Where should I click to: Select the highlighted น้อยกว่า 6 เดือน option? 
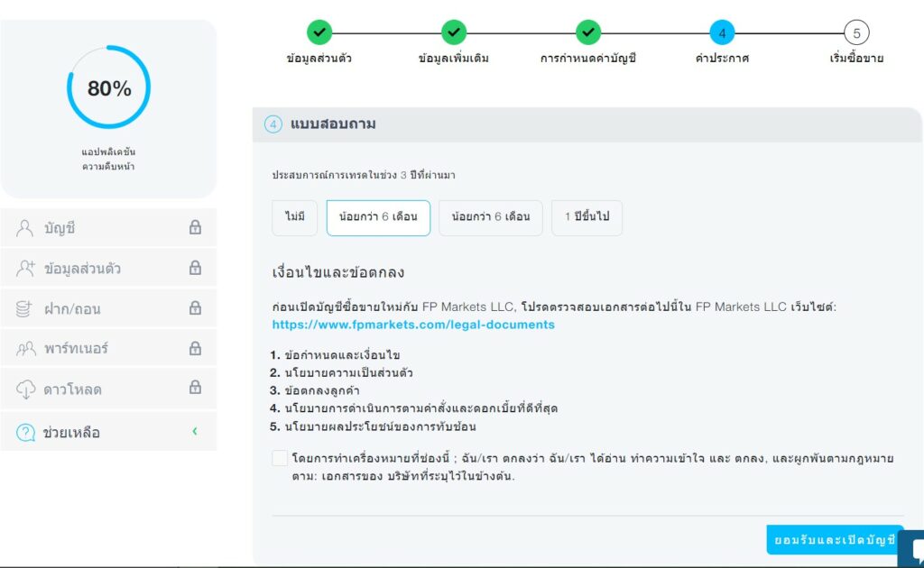point(378,217)
